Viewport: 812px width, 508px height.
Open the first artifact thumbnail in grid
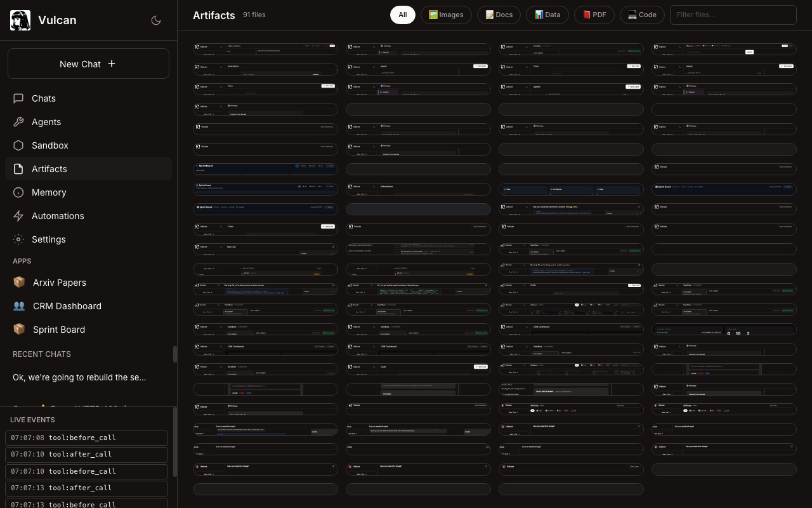click(265, 49)
